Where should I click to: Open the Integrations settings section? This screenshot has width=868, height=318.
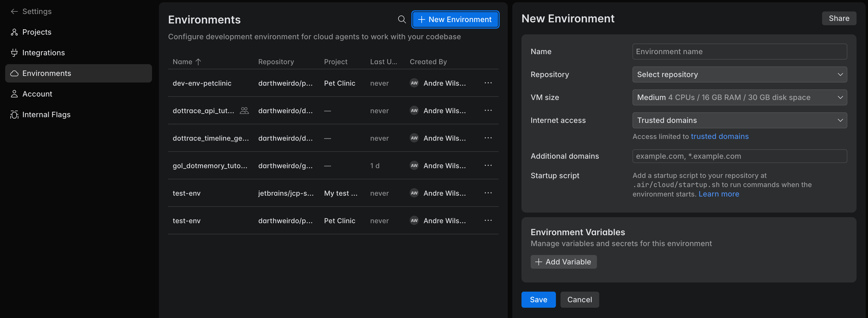click(x=79, y=52)
